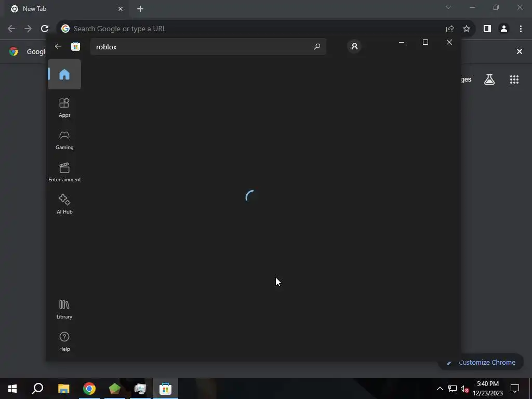Minimize the Microsoft Store window

tap(402, 42)
